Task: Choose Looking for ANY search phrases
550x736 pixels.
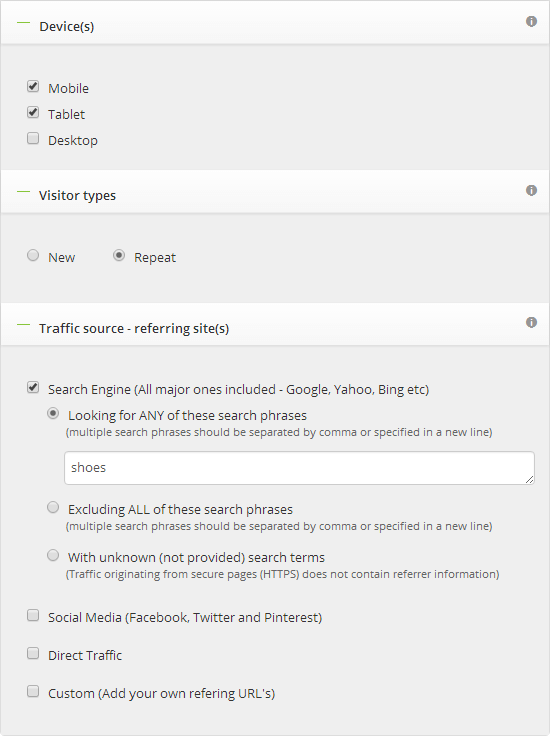Action: [x=53, y=413]
